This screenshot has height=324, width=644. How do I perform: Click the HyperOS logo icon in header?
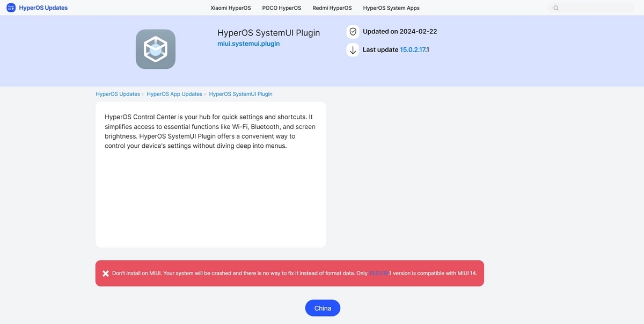pyautogui.click(x=11, y=8)
